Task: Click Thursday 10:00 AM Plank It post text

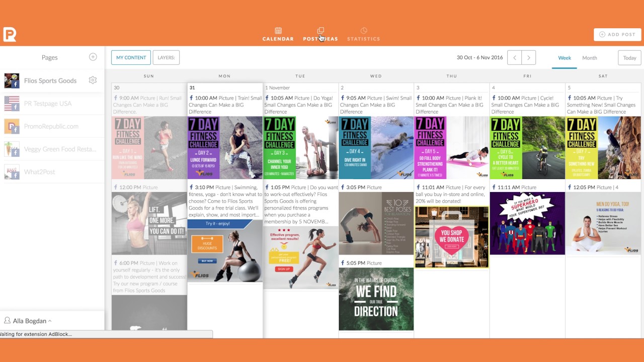Action: tap(452, 105)
